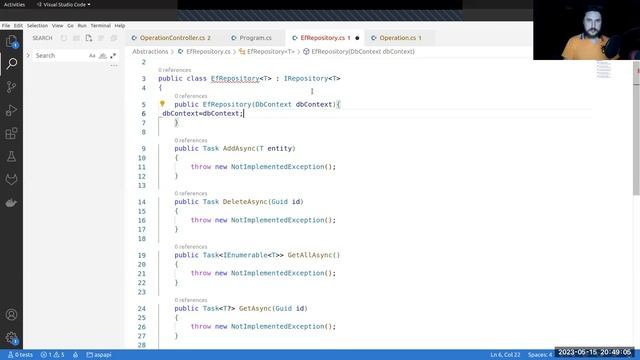Click the IRepository<T> identifier on line 3
640x360 pixels.
pos(312,78)
